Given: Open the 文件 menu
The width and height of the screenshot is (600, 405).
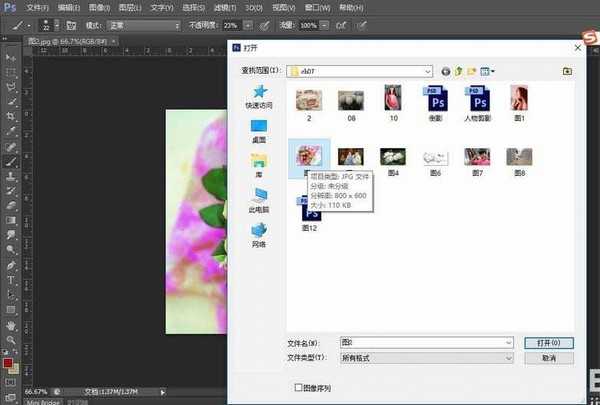Looking at the screenshot, I should point(37,7).
